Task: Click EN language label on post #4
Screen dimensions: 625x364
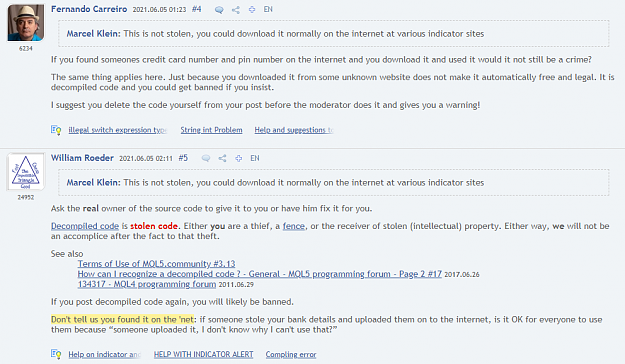Action: (x=268, y=9)
